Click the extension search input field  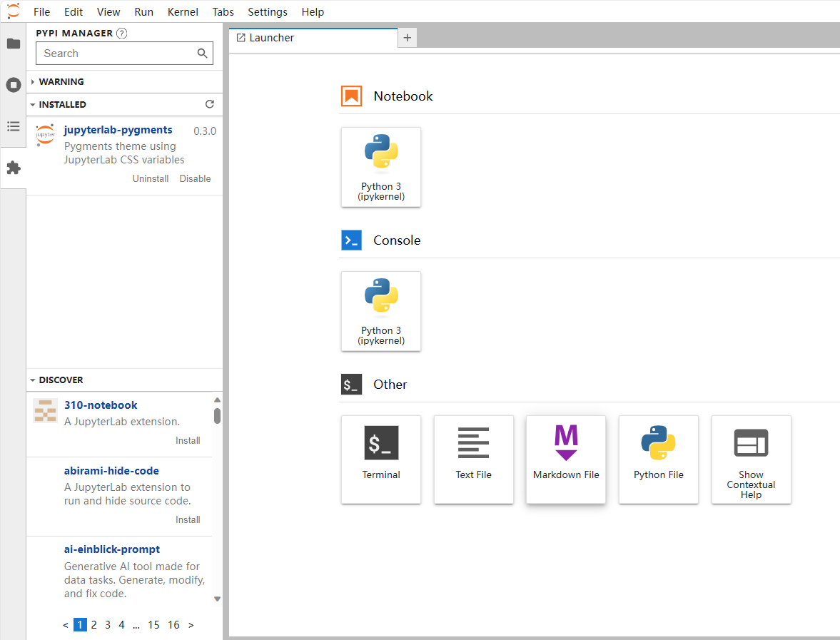[x=124, y=54]
